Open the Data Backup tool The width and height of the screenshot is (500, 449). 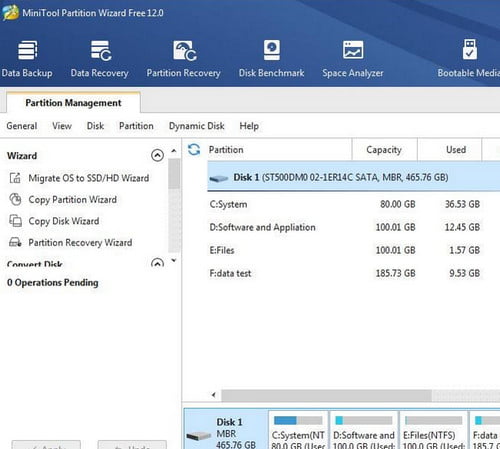tap(27, 59)
